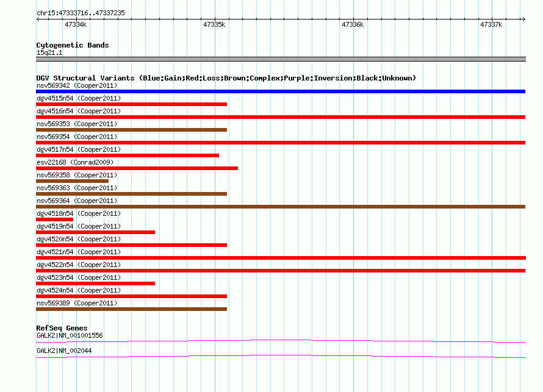Viewport: 543px width, 392px height.
Task: Click the short red bar under dgv4518n54
Action: click(55, 219)
